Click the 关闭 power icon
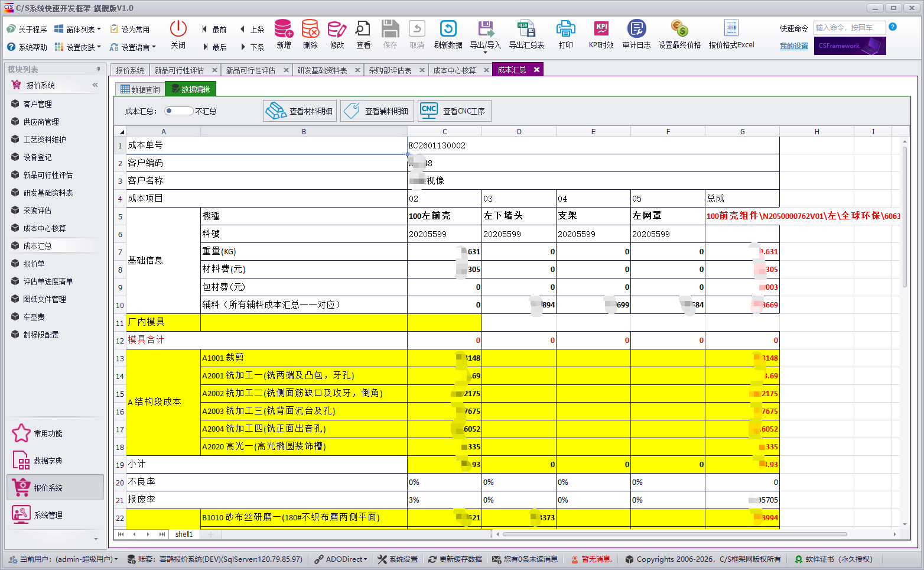This screenshot has width=924, height=570. coord(178,28)
